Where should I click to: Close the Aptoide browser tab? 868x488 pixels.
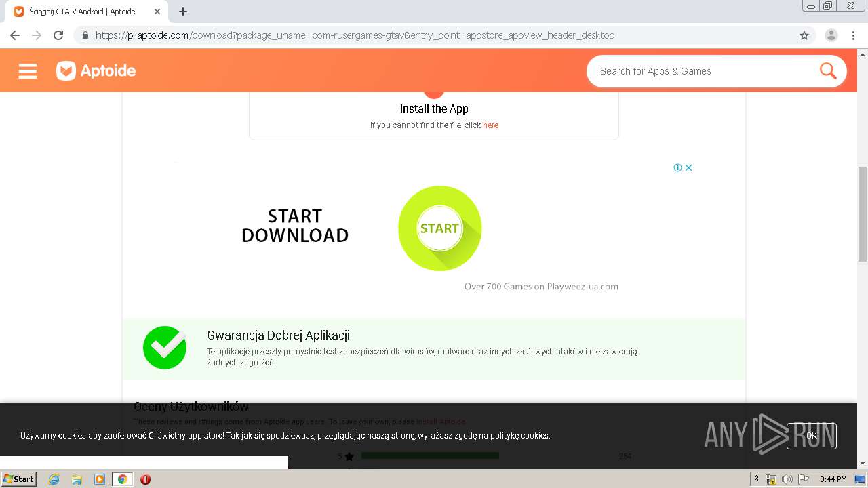point(157,12)
